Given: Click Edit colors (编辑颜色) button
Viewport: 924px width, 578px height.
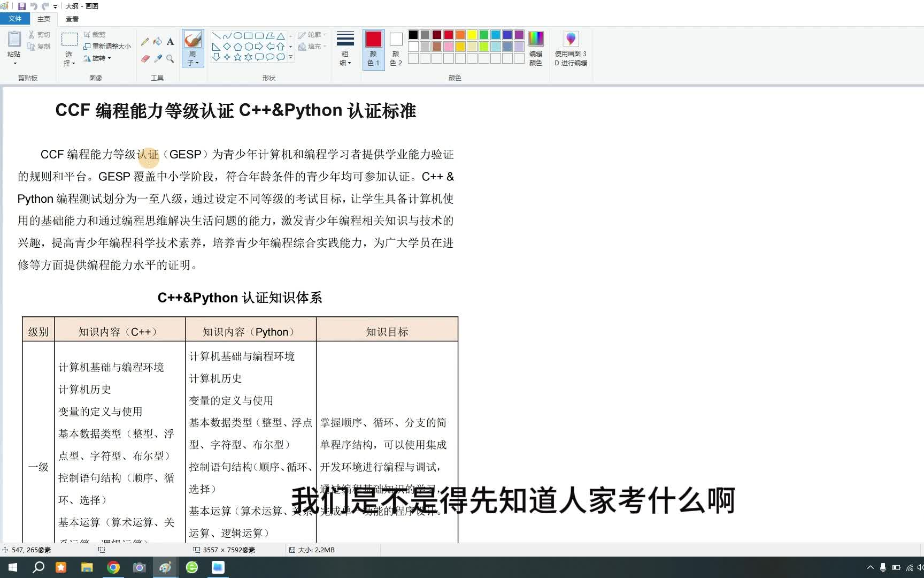Looking at the screenshot, I should click(536, 48).
